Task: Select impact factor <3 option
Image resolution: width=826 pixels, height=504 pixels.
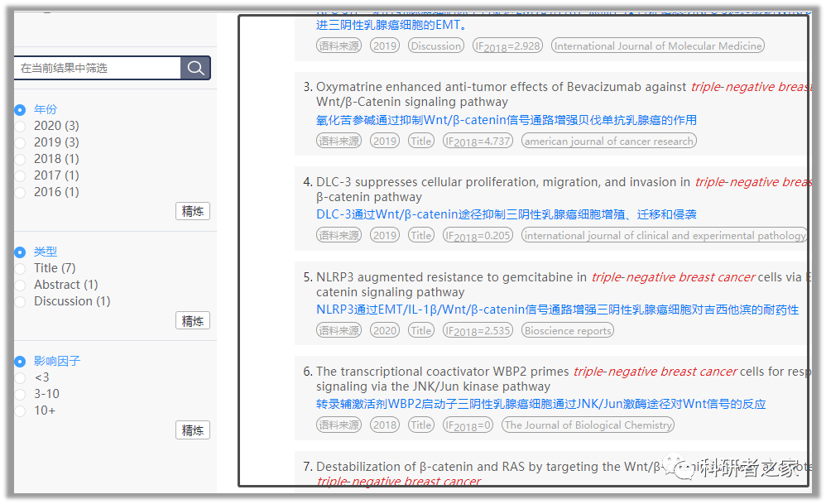Action: [20, 377]
